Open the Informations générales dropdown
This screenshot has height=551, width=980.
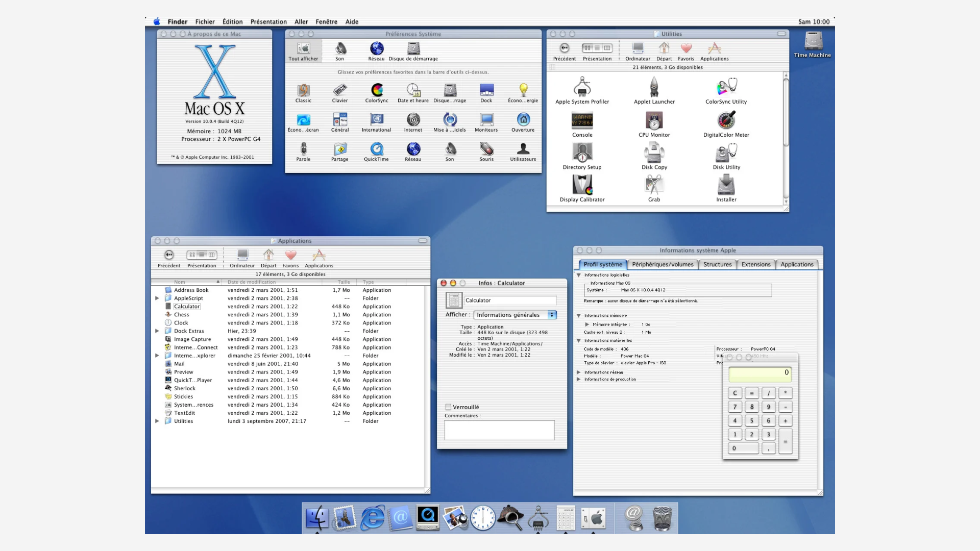click(x=514, y=315)
